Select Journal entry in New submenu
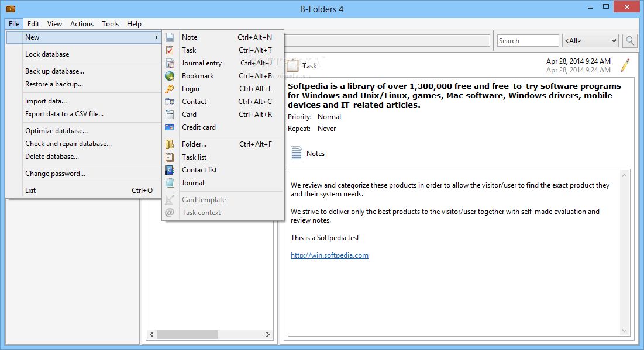The width and height of the screenshot is (644, 350). [x=223, y=63]
